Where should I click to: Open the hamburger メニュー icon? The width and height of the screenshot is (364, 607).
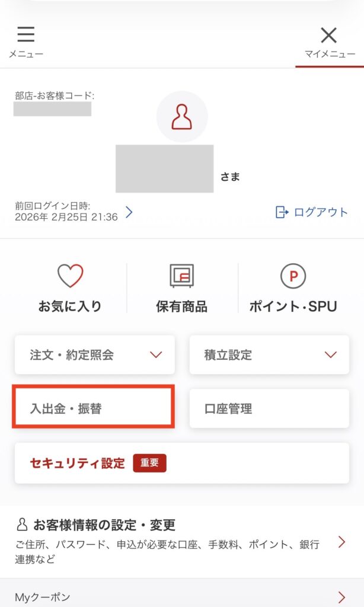point(25,34)
